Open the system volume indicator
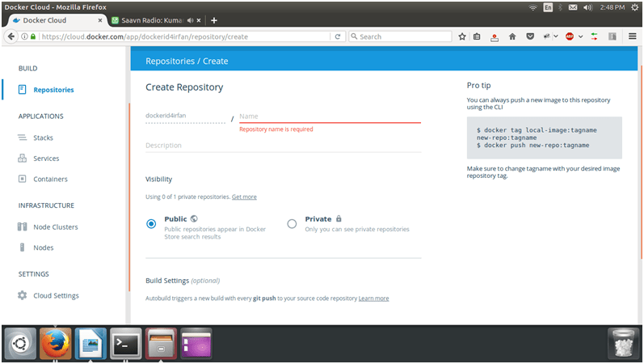 tap(587, 7)
